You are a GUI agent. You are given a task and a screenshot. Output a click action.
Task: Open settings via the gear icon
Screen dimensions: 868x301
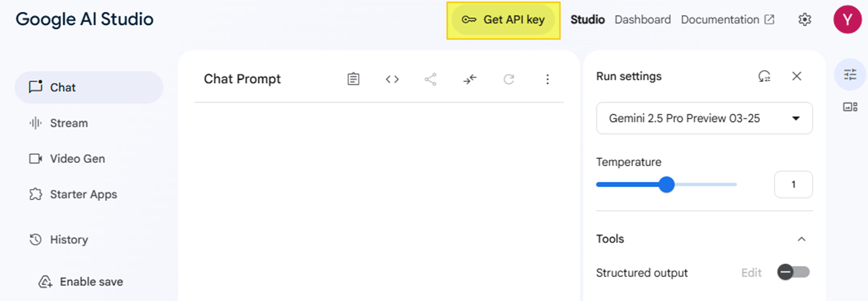point(804,20)
